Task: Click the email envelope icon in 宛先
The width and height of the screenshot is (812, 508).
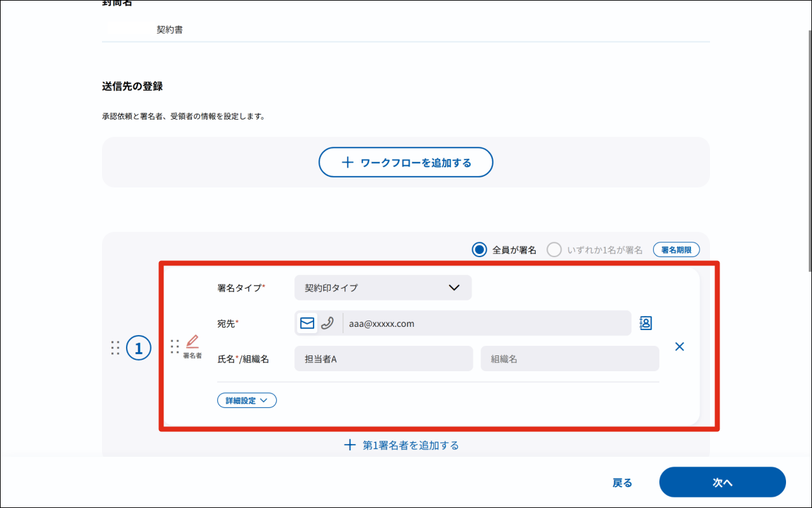Action: tap(307, 323)
